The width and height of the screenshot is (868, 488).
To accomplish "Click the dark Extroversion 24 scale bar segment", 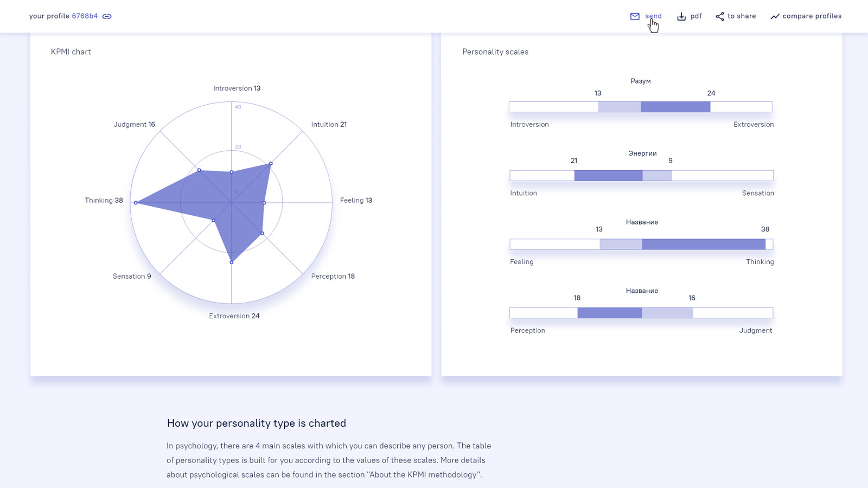I will click(675, 107).
